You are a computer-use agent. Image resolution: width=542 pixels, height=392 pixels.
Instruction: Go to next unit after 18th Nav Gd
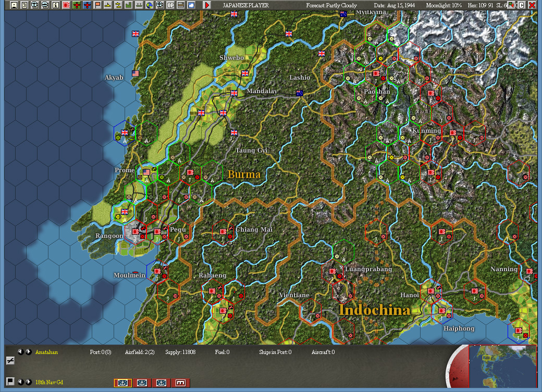28,382
